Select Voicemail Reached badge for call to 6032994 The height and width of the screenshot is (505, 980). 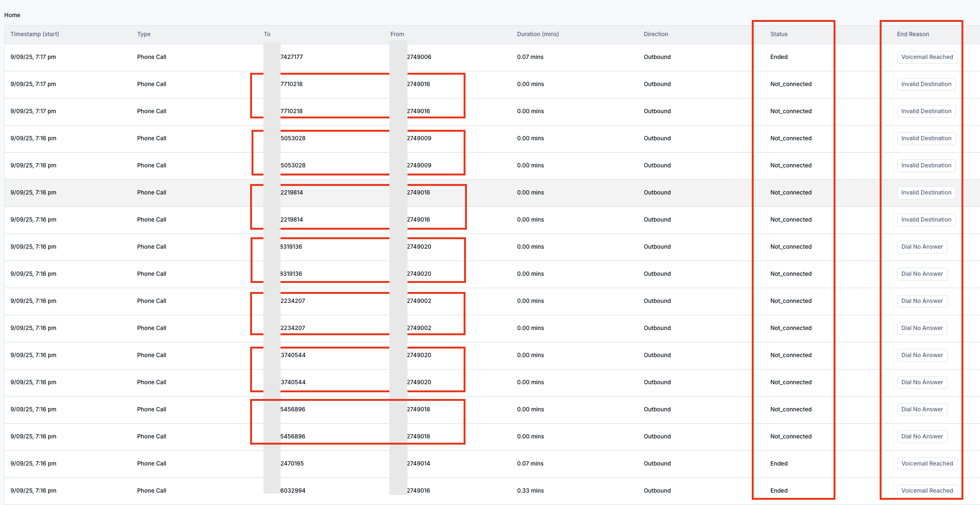click(927, 491)
